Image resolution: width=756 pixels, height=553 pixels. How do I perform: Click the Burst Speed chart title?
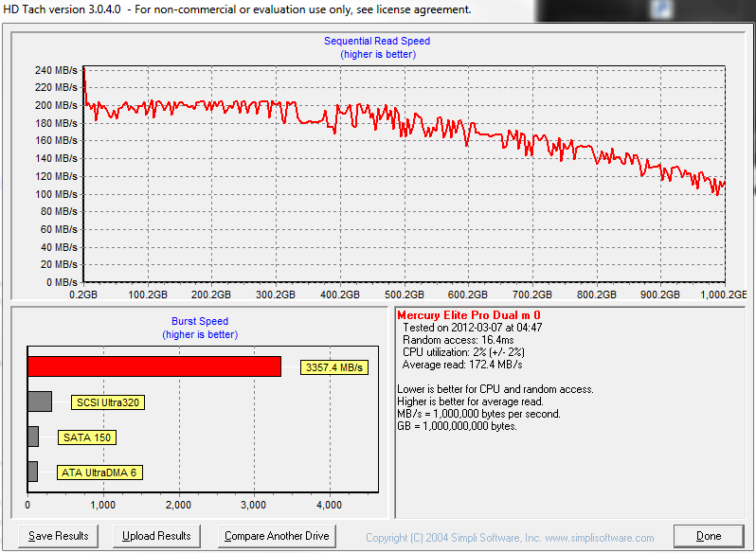coord(200,322)
